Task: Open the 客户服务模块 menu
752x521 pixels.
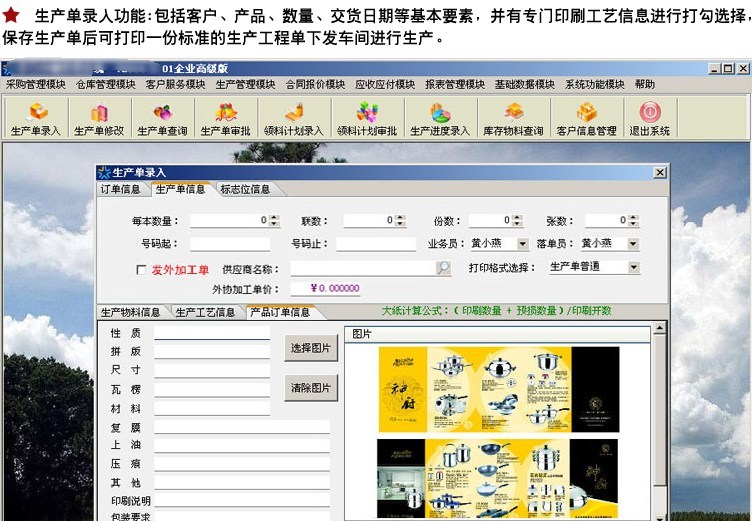Action: click(176, 84)
